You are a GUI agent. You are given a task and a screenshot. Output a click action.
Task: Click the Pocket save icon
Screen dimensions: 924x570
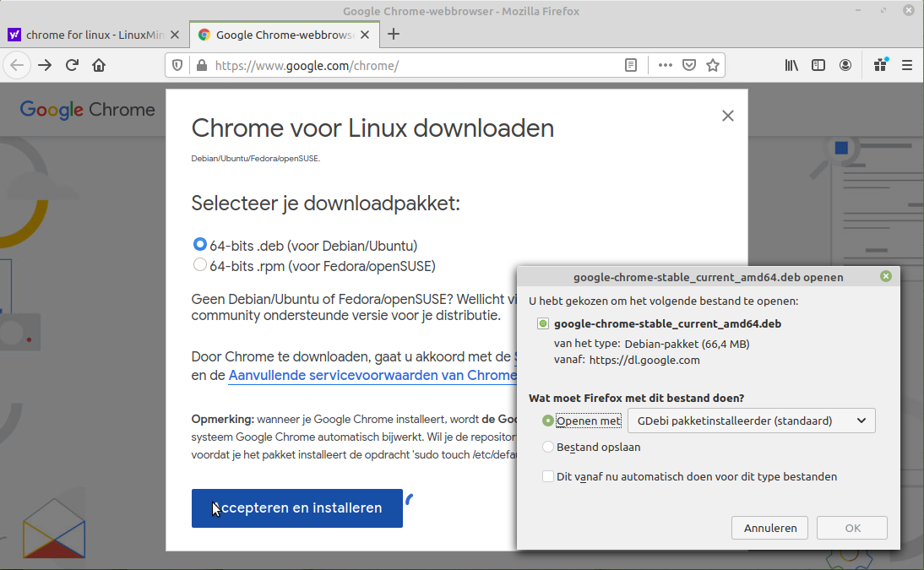coord(689,65)
